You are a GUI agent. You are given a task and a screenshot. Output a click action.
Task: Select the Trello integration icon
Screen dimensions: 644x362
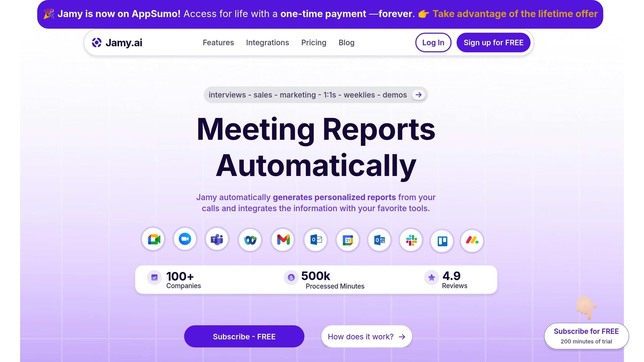(x=442, y=241)
